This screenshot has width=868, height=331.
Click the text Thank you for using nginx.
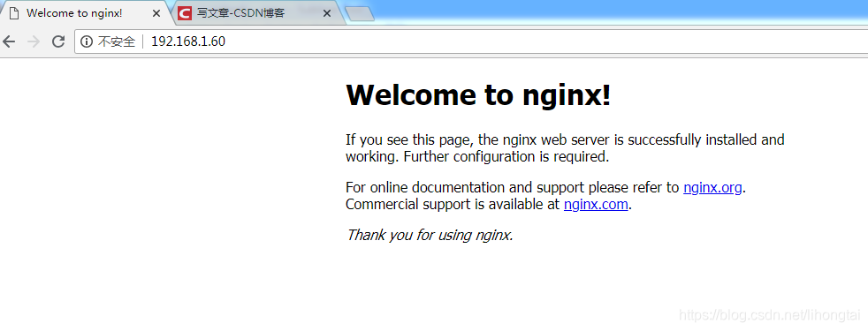click(x=430, y=236)
